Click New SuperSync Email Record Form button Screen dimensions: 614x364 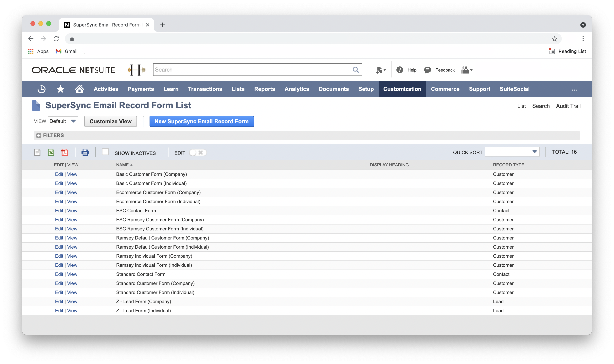tap(201, 121)
